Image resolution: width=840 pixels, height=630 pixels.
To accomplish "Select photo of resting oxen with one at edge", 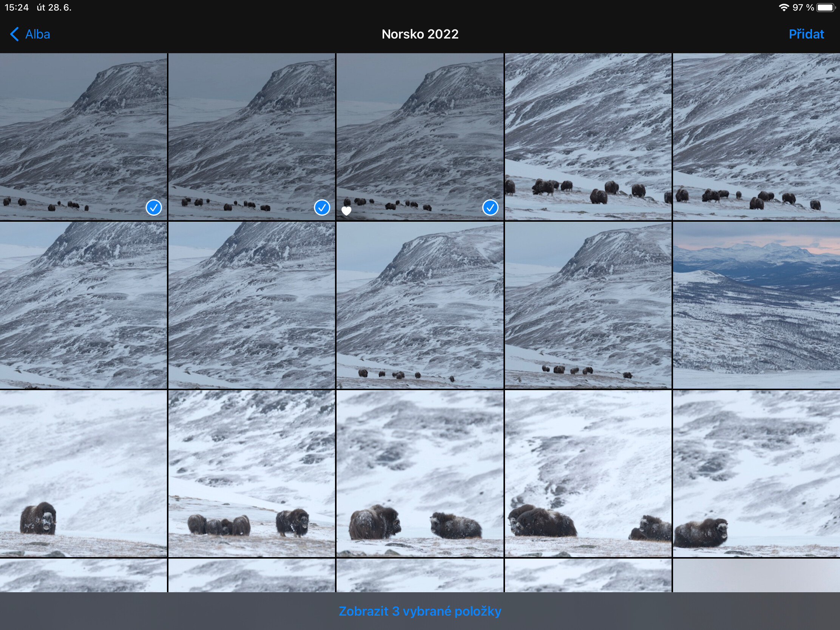I will (588, 474).
